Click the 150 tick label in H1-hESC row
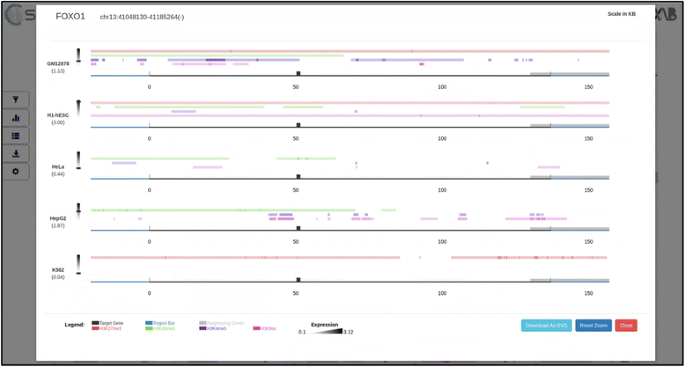685x367 pixels. [588, 138]
